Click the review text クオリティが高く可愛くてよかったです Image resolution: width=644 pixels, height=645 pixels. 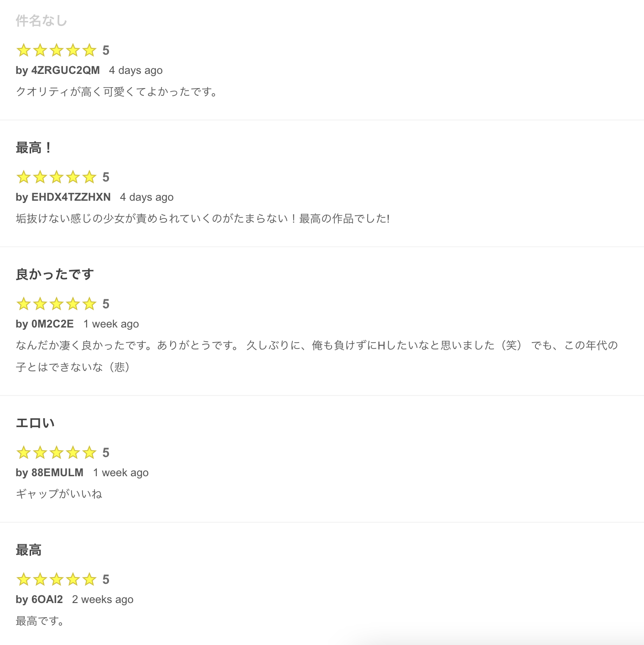pos(117,92)
